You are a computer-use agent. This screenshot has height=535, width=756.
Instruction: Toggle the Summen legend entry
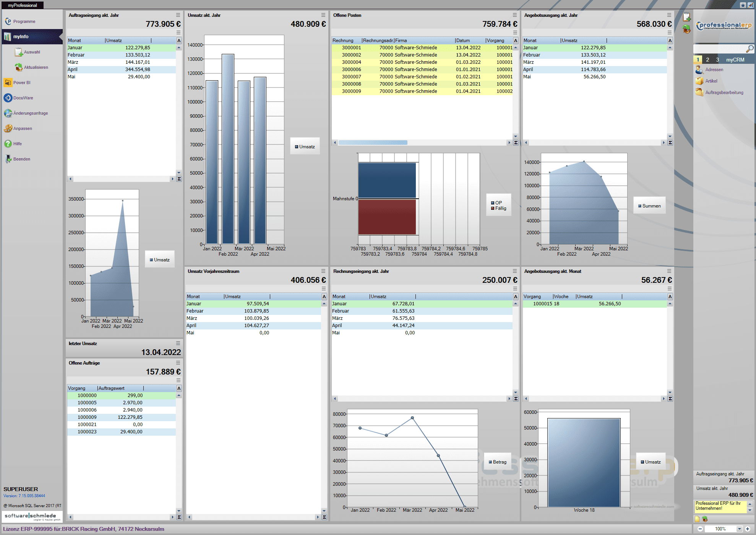649,206
